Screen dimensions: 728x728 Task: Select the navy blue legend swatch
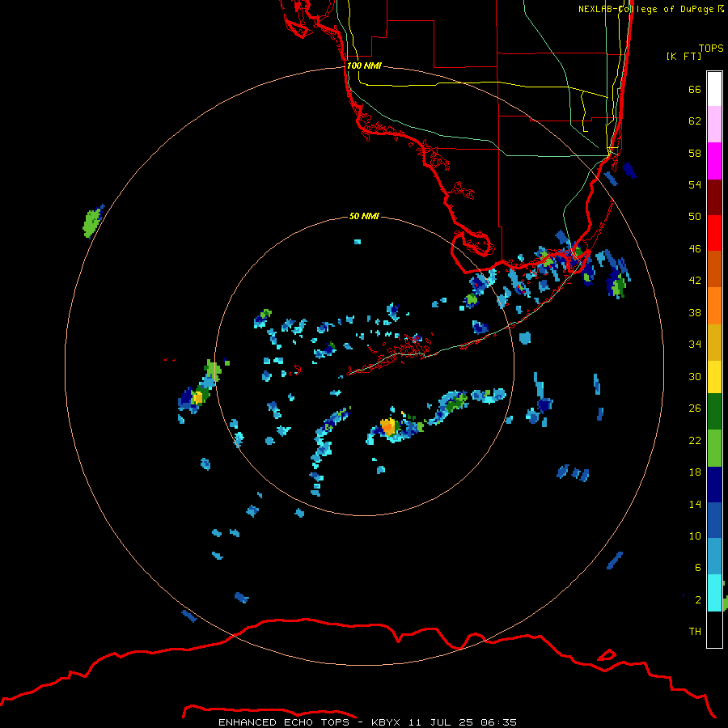point(714,485)
